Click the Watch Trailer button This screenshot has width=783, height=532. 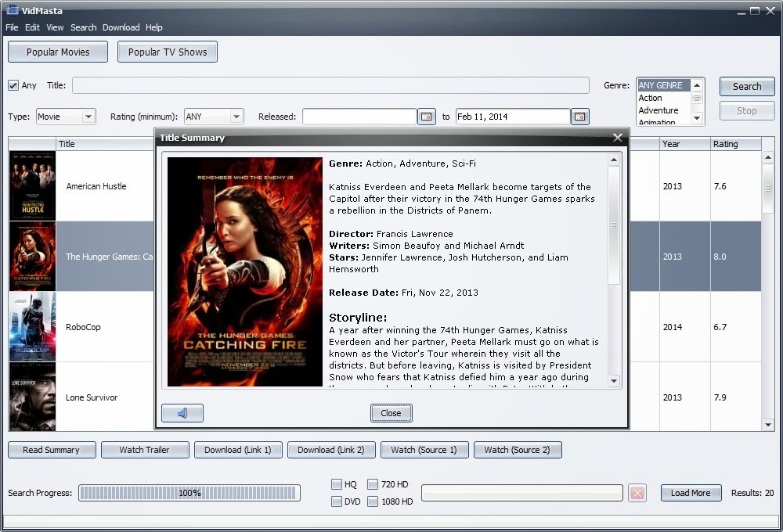[x=145, y=450]
